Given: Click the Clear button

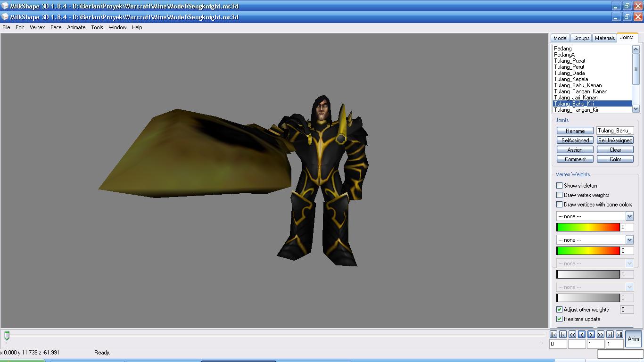Looking at the screenshot, I should (x=615, y=149).
